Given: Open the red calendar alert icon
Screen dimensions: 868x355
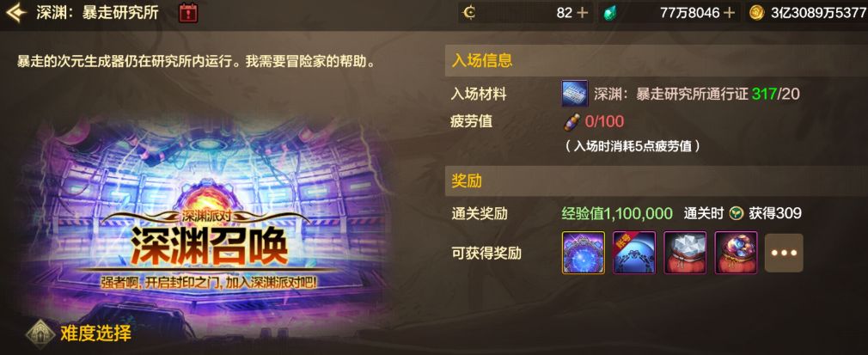Looking at the screenshot, I should tap(188, 13).
